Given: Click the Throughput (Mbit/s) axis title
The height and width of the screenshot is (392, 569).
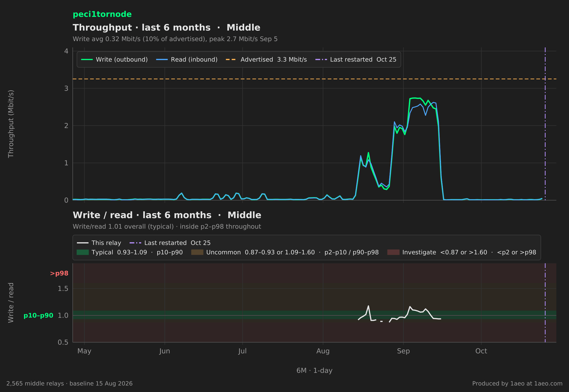Looking at the screenshot, I should coord(11,124).
